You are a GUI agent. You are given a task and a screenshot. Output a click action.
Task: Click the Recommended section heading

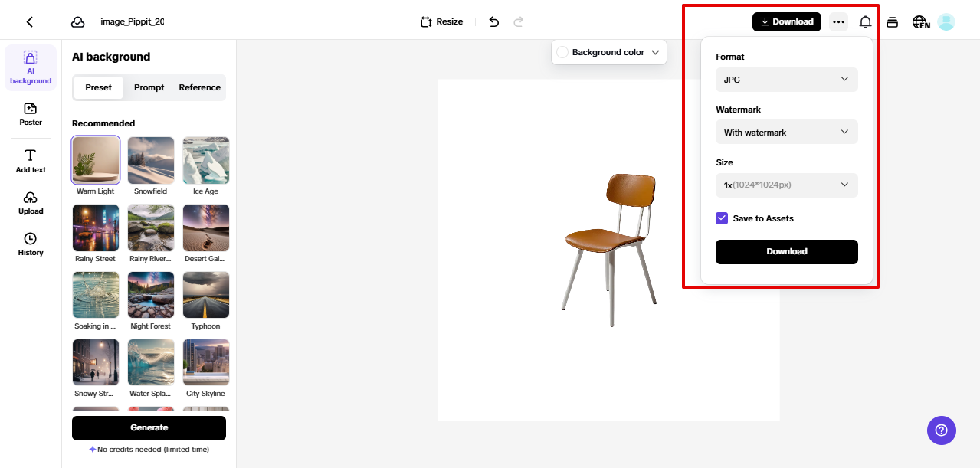(103, 123)
